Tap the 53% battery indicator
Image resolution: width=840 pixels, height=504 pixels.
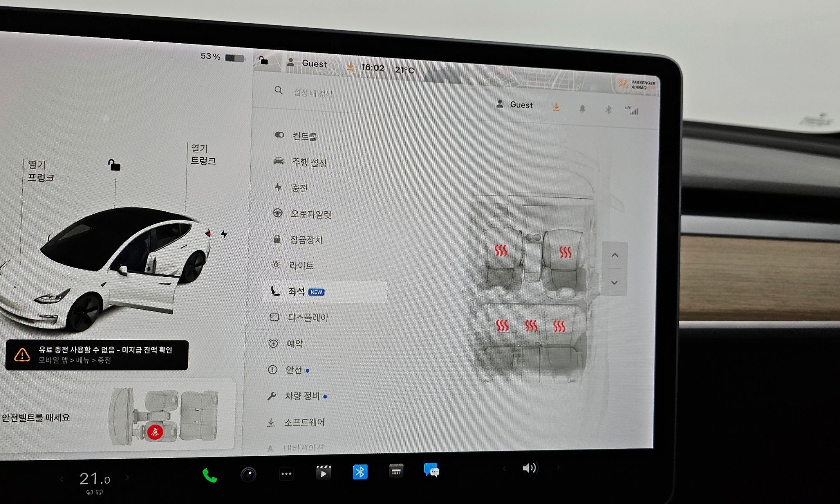pos(223,57)
